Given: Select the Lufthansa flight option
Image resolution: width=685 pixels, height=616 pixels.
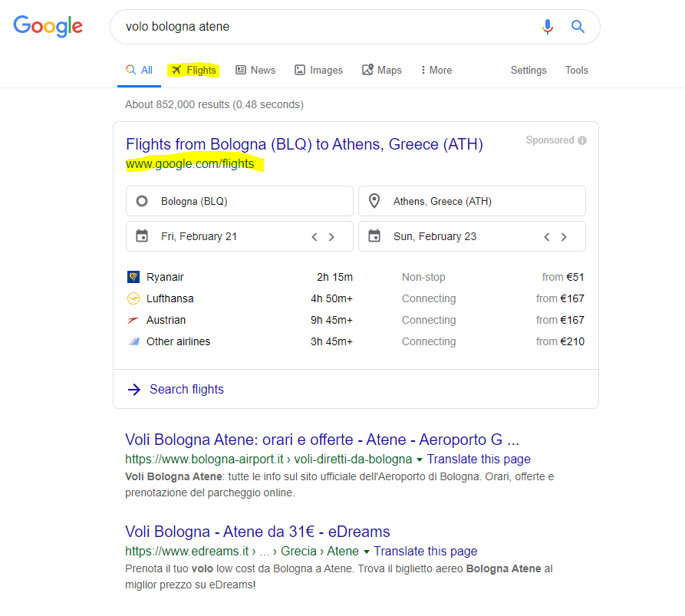Looking at the screenshot, I should tap(355, 298).
